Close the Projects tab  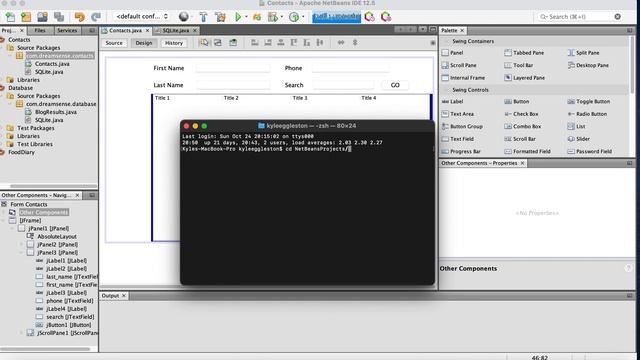[x=22, y=31]
